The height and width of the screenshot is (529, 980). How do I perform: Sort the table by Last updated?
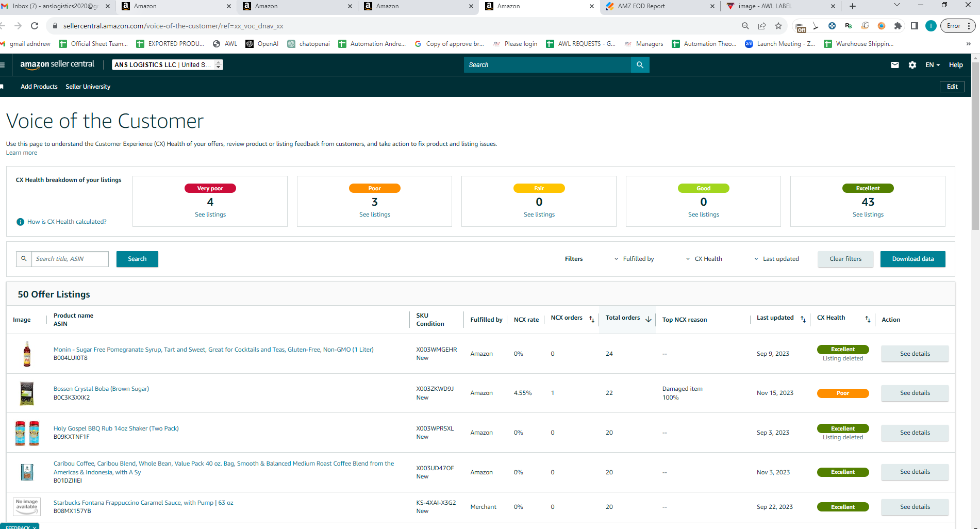(803, 320)
